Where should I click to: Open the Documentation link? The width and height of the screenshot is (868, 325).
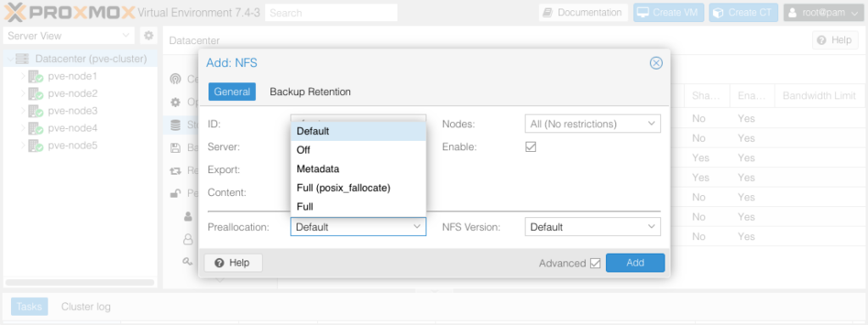tap(583, 13)
